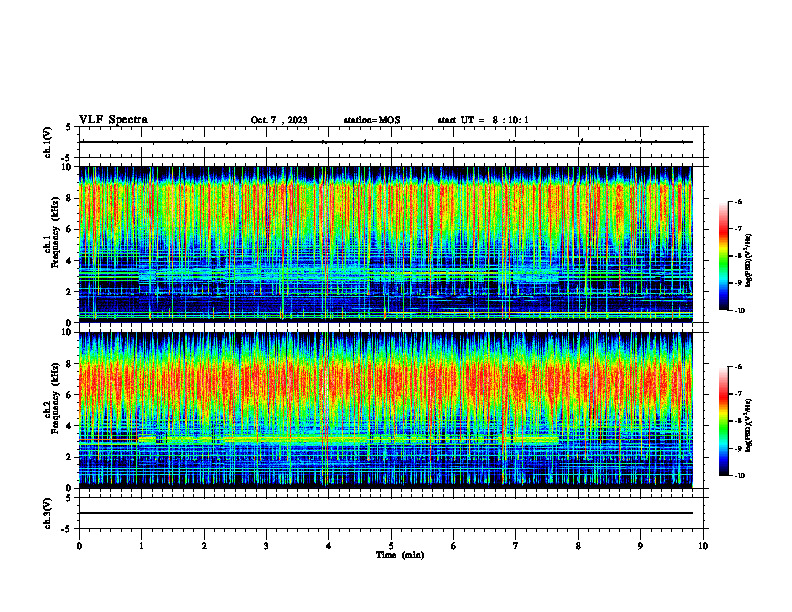Screen dimensions: 792x612
Task: Click the "-10" tick on ch.2 colorbar
Action: (739, 476)
